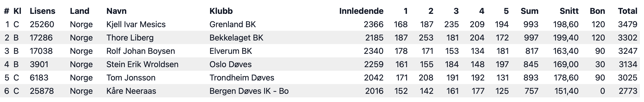Click club Trondheim Døves
Screen dimensions: 644x102
[x=242, y=78]
